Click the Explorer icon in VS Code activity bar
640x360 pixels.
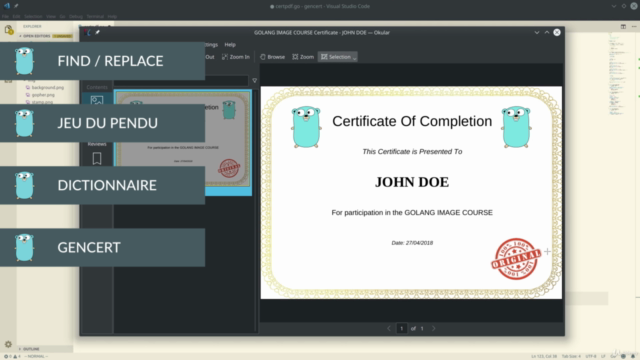(9, 30)
